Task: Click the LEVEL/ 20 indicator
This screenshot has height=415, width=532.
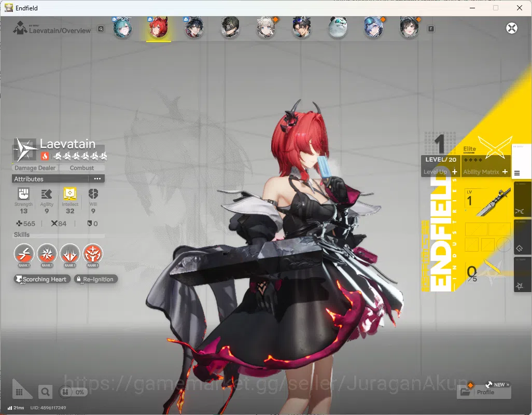Action: 441,159
